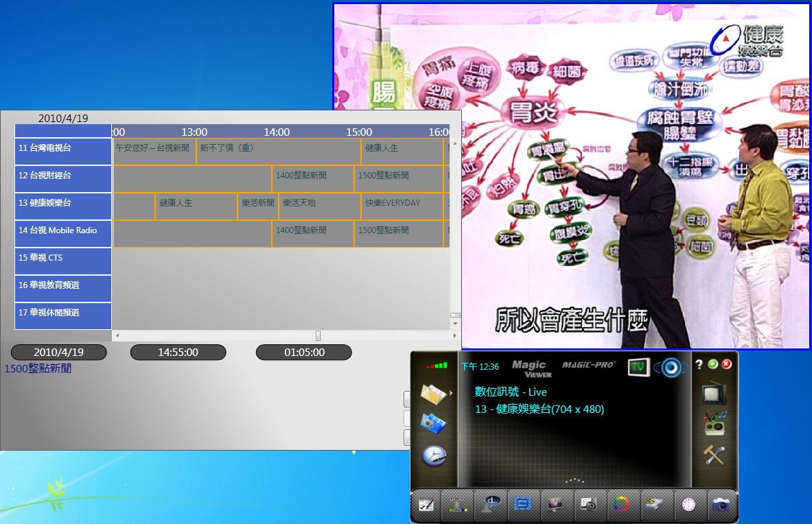
Task: Click 1500整點新聞 in the Mobile Radio row
Action: point(399,234)
